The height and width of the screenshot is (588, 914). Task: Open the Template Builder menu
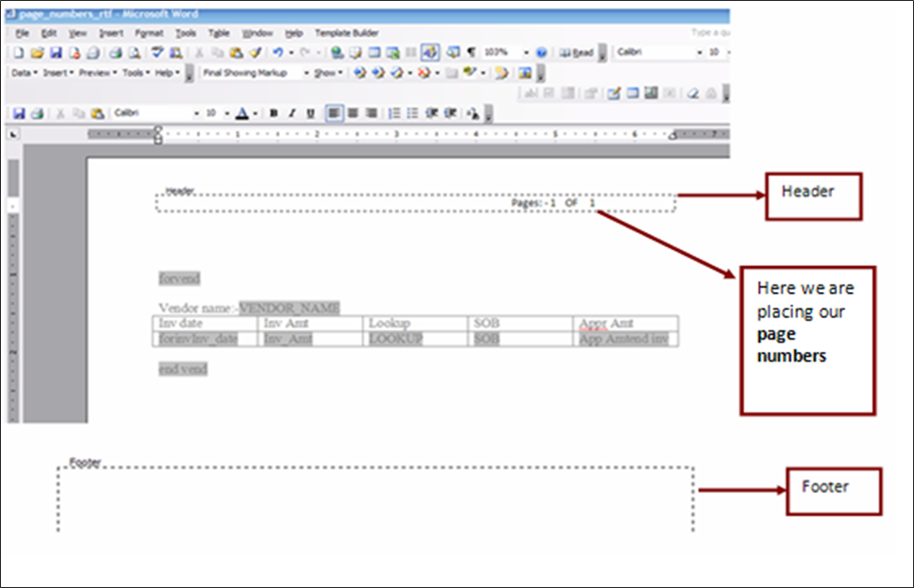coord(346,32)
